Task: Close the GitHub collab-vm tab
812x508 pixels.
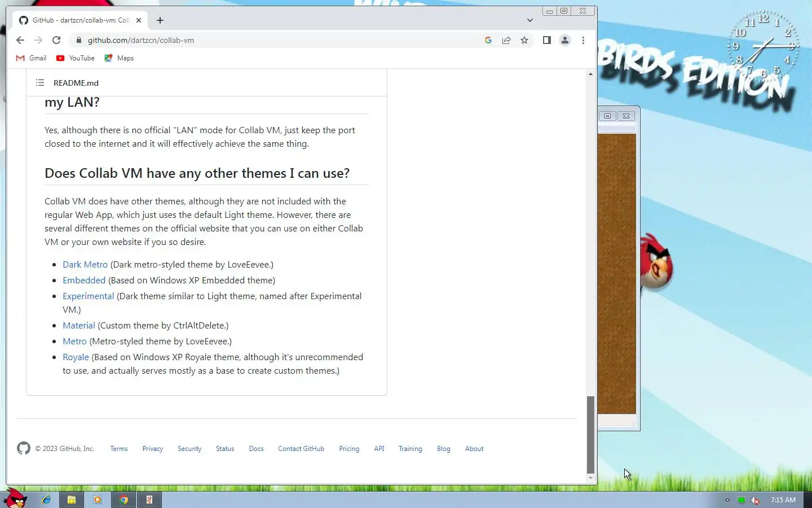Action: pyautogui.click(x=139, y=20)
